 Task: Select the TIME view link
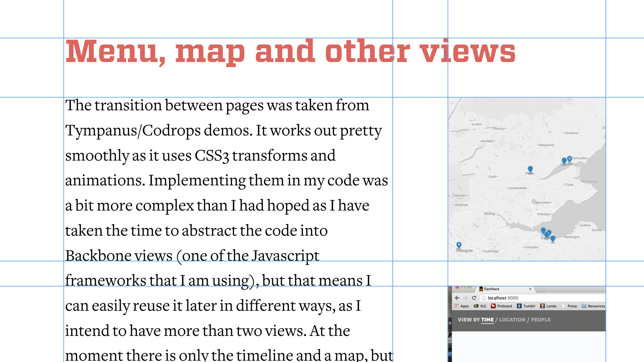coord(487,320)
